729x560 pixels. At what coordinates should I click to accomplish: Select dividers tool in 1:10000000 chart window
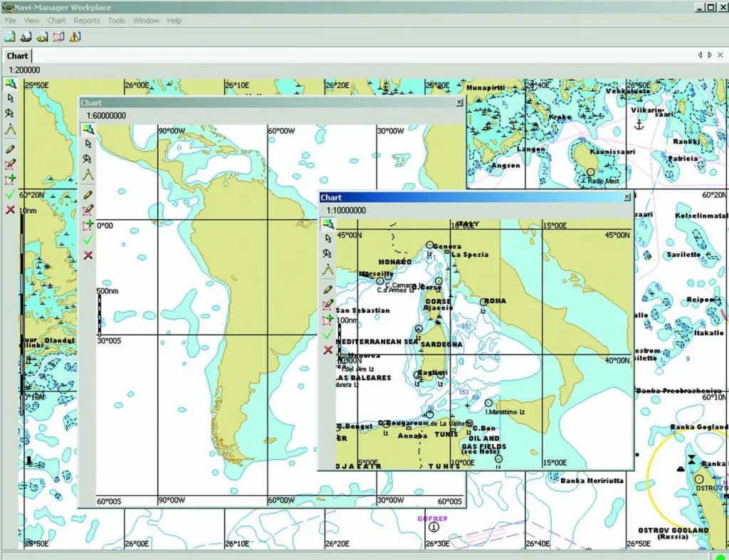click(327, 270)
